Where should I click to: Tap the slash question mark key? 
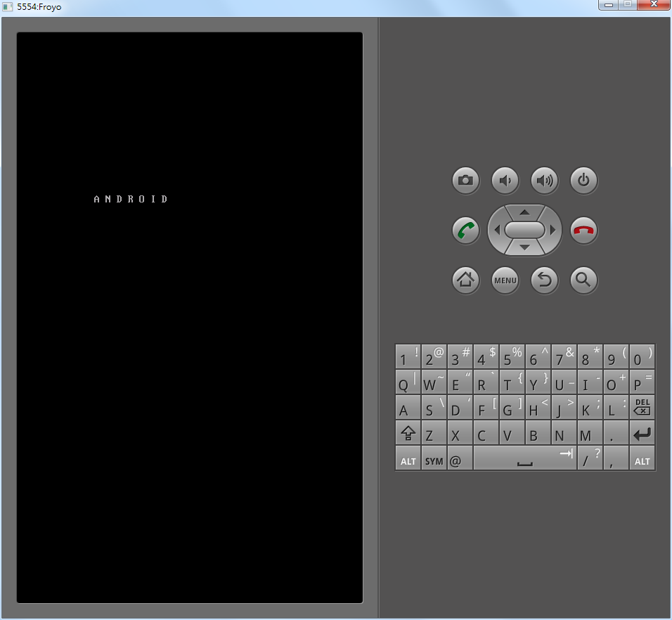590,458
